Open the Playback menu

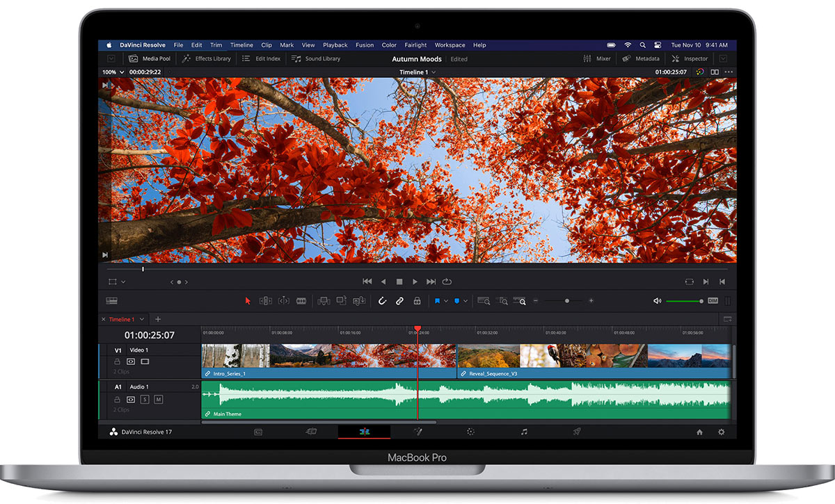coord(335,45)
